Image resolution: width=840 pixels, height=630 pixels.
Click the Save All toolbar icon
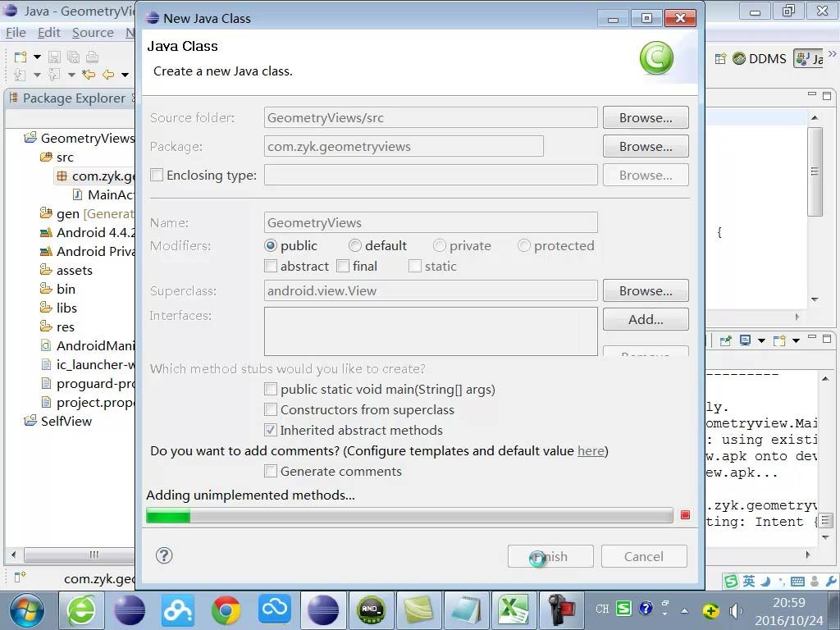[x=73, y=57]
